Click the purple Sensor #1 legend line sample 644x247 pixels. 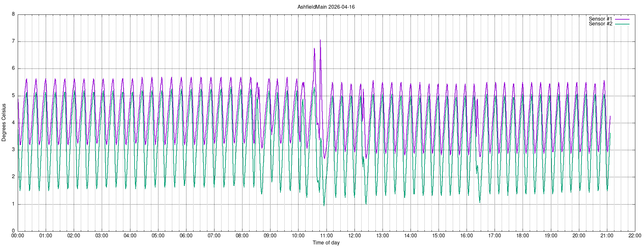[622, 19]
